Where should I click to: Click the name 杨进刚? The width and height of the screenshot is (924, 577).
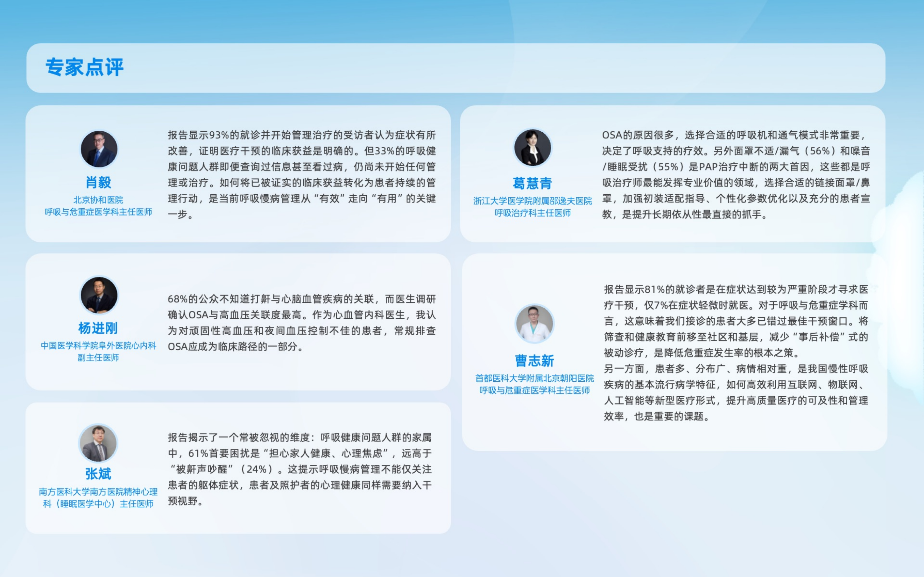[98, 328]
